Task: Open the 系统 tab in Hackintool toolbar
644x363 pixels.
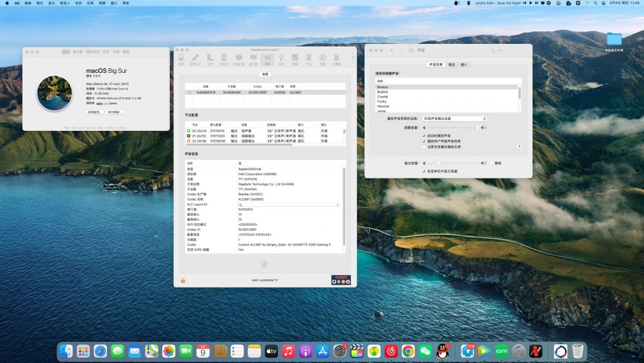Action: pos(181,59)
